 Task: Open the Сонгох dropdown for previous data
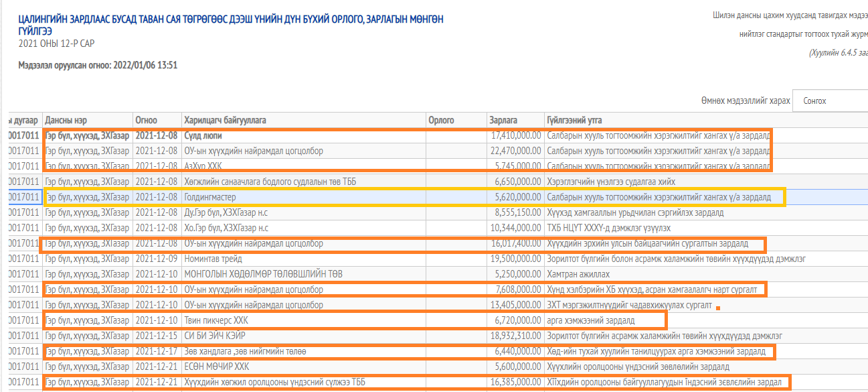[x=830, y=101]
